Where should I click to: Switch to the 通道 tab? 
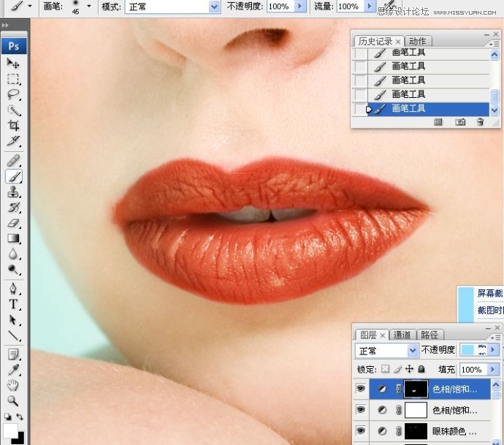[x=402, y=335]
